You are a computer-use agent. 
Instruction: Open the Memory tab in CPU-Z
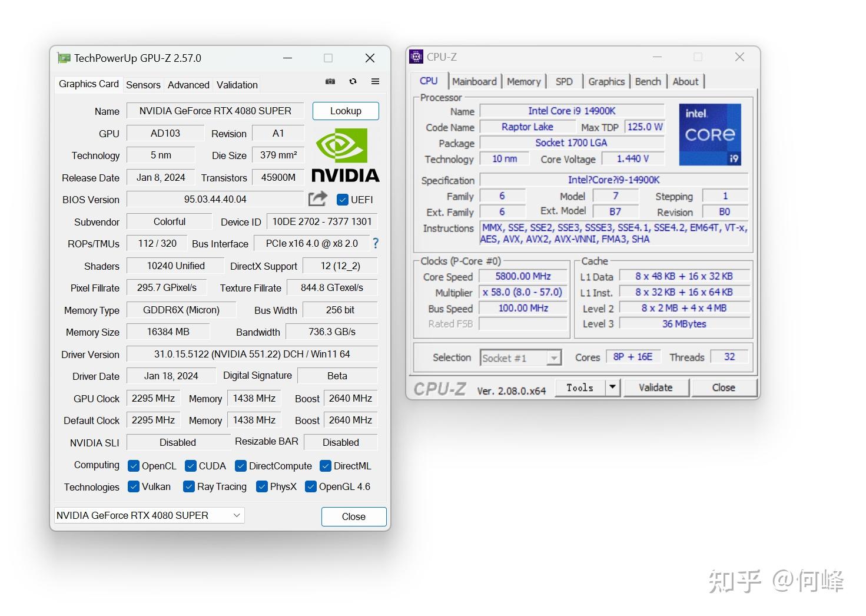point(523,81)
